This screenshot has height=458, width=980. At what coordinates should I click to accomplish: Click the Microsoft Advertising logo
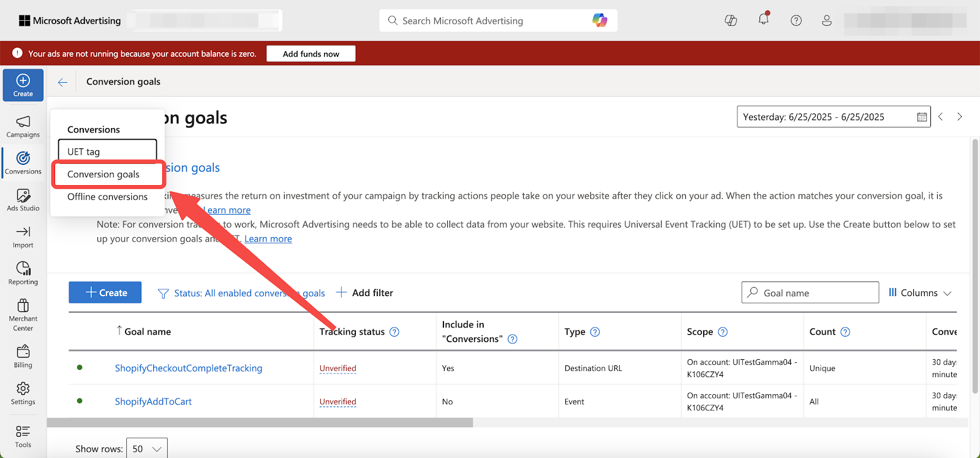tap(70, 20)
